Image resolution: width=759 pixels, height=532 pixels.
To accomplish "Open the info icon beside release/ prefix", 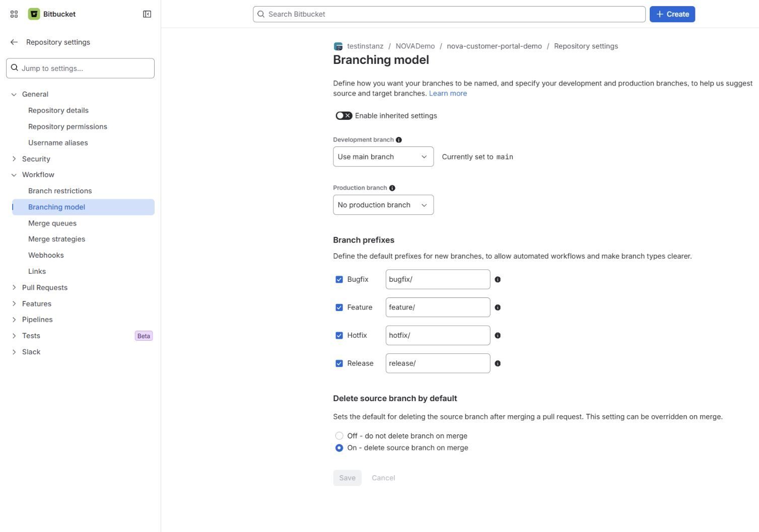I will (498, 363).
